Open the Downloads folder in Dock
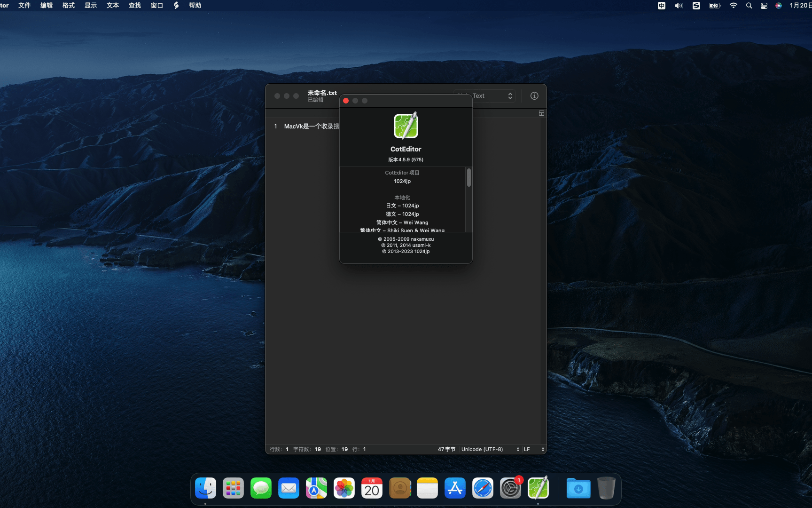 point(578,488)
